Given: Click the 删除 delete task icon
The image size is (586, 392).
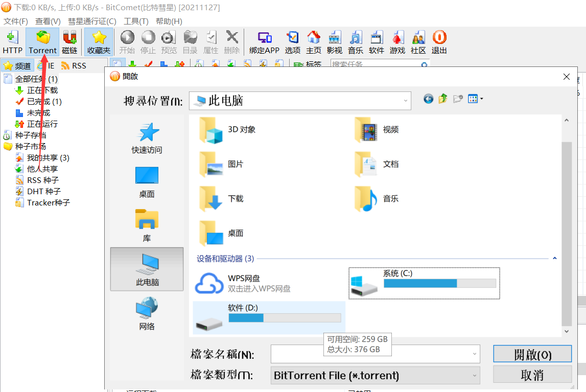Looking at the screenshot, I should 232,42.
